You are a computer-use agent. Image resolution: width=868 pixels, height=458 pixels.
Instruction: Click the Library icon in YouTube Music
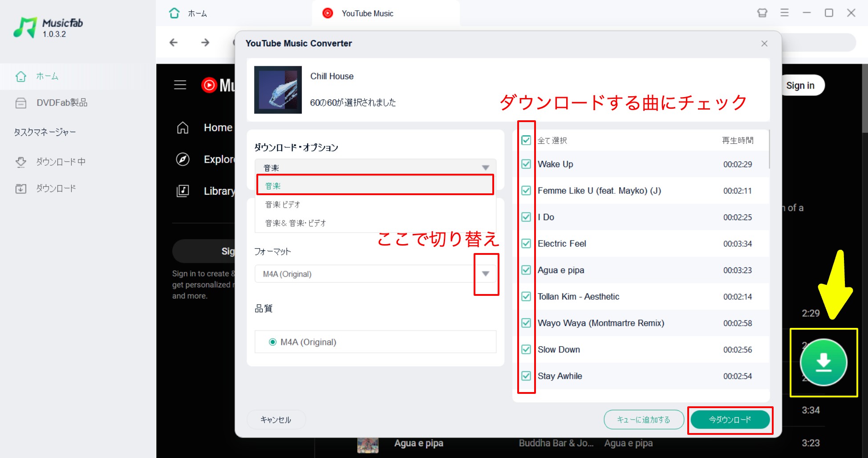[183, 191]
